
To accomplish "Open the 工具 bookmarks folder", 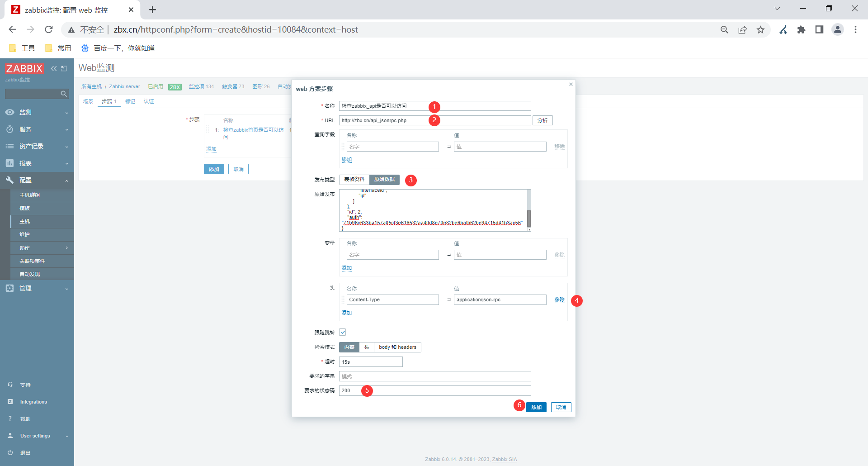I will (x=22, y=48).
